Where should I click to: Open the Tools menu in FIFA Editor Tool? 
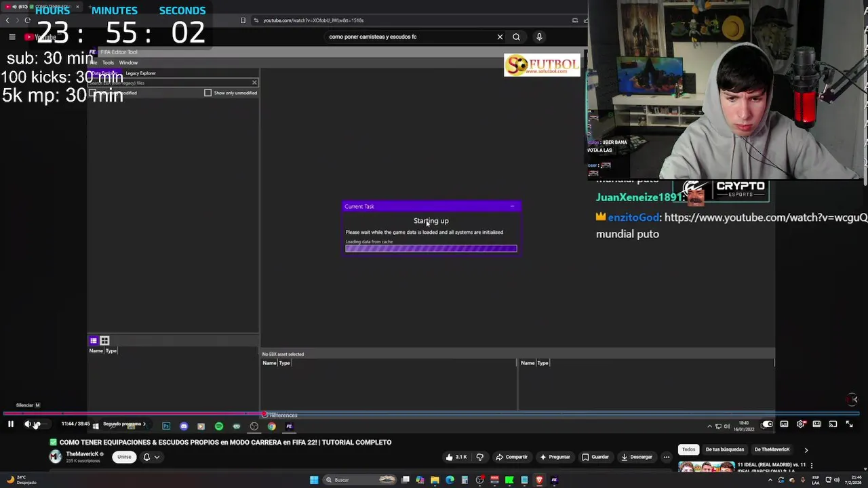point(108,62)
